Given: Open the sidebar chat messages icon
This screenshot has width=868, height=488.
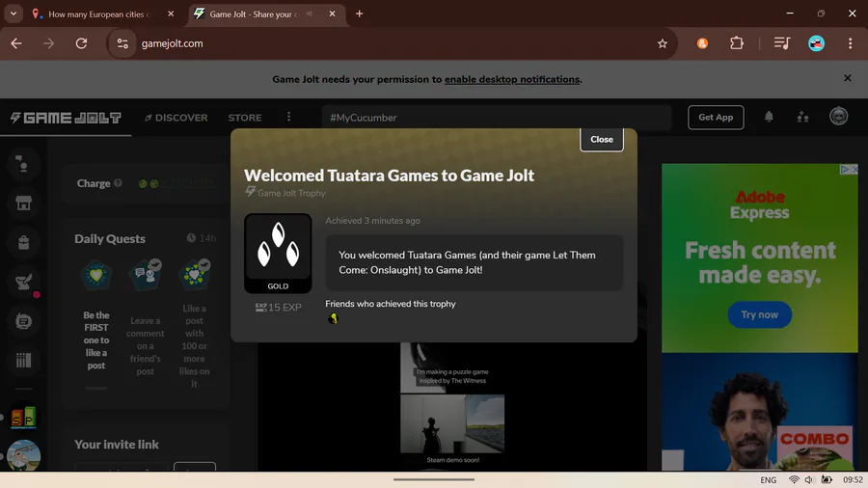Looking at the screenshot, I should pos(23,321).
